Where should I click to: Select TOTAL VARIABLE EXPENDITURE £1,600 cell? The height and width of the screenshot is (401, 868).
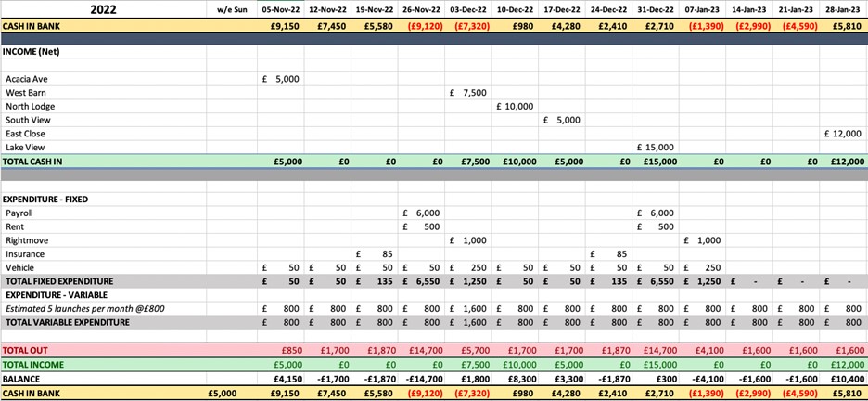tap(467, 322)
